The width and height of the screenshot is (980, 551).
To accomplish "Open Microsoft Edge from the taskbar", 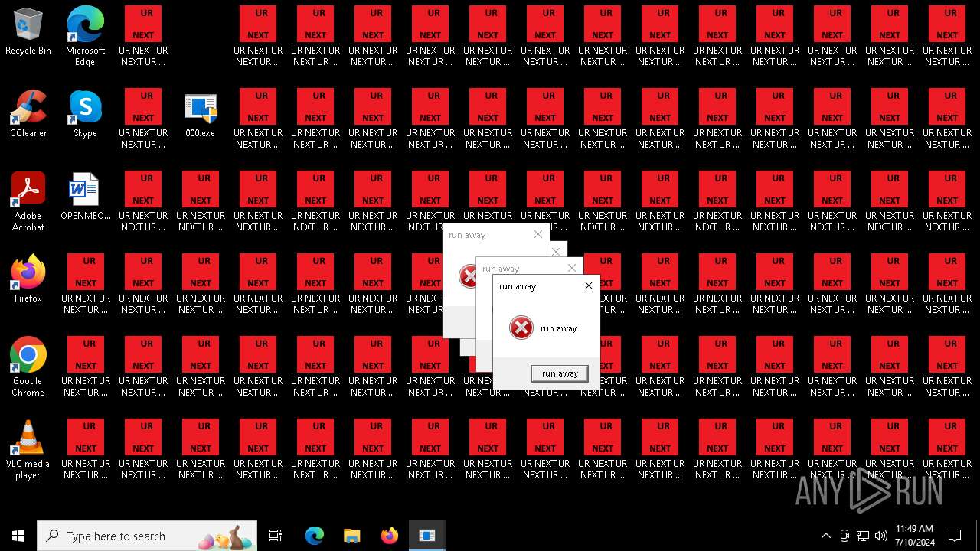I will click(x=315, y=536).
